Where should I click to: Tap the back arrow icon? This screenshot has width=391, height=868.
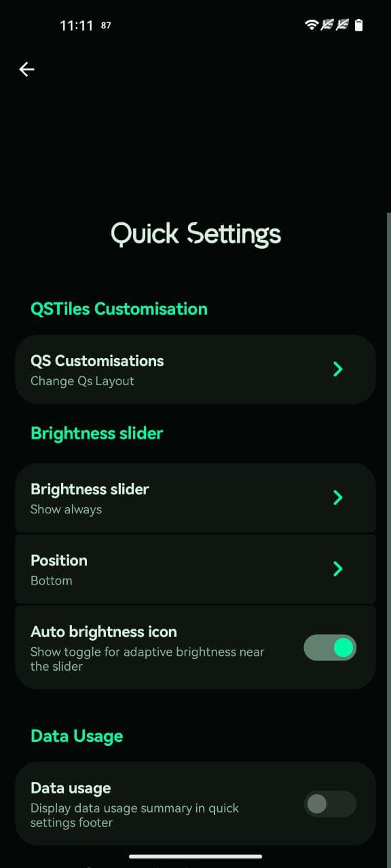coord(26,69)
